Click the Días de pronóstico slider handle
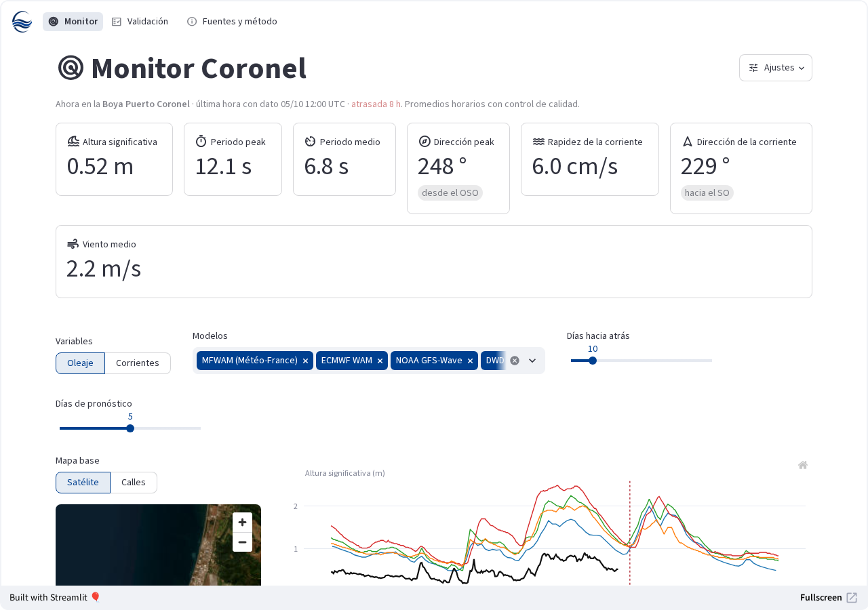Image resolution: width=868 pixels, height=610 pixels. (130, 428)
